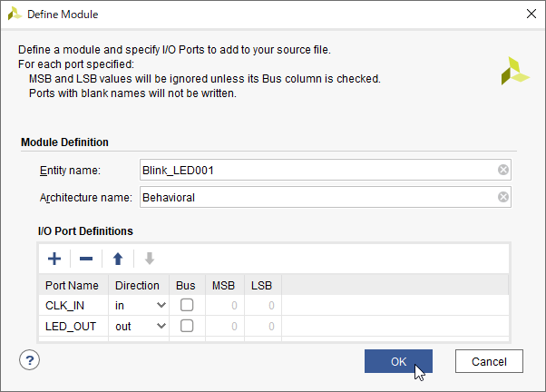
Task: Select the Direction column header
Action: (139, 285)
